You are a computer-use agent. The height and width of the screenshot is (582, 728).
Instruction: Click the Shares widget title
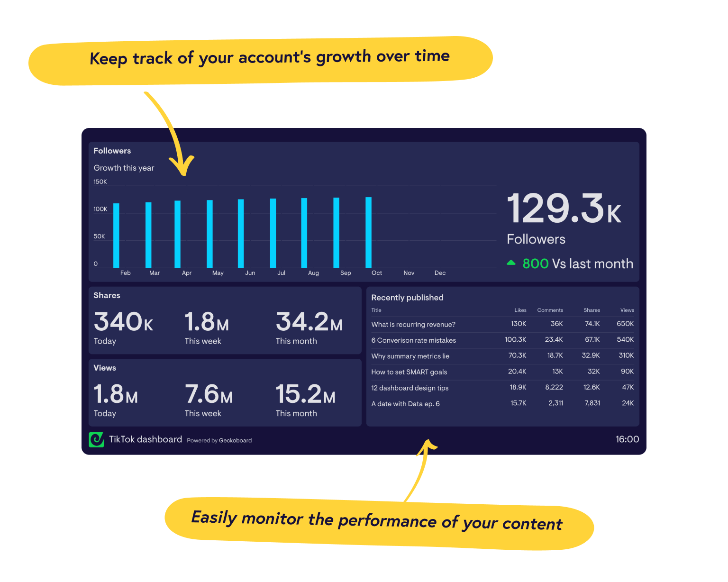pos(107,295)
